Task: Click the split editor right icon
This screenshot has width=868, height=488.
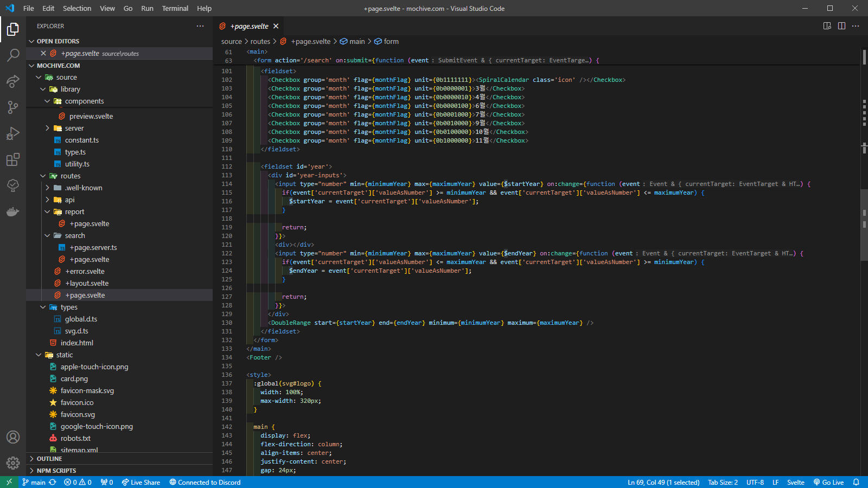Action: 841,26
